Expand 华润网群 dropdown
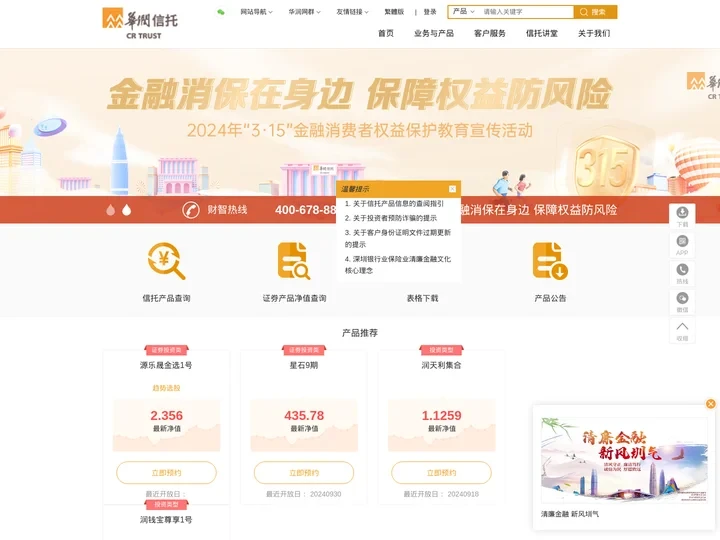 click(x=304, y=12)
